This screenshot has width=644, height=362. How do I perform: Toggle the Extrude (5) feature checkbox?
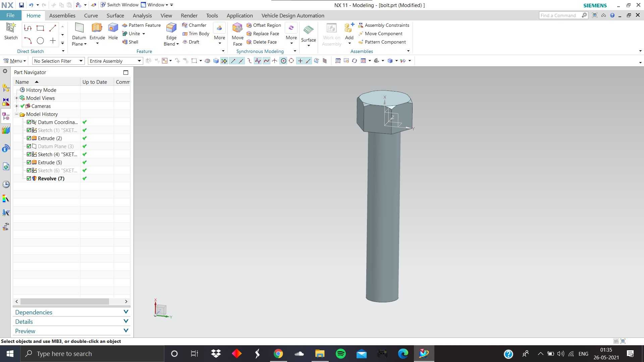tap(29, 162)
